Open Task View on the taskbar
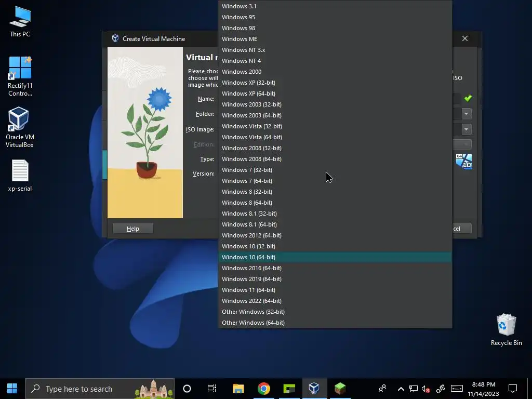The width and height of the screenshot is (532, 399). 212,389
